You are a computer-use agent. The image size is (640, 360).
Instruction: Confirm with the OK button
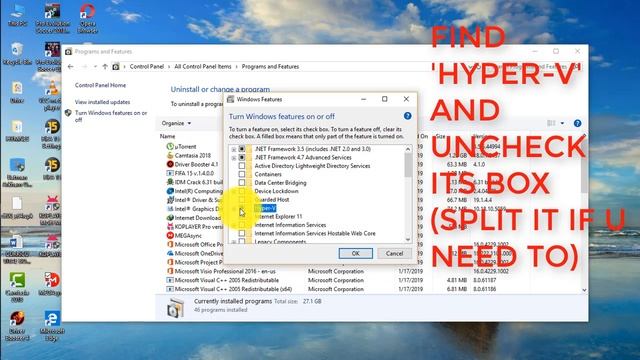tap(356, 253)
